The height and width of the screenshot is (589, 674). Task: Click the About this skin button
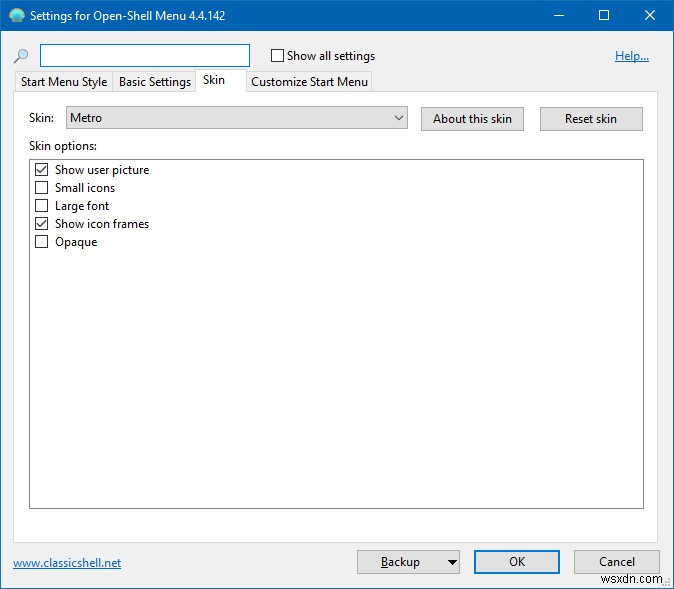coord(472,119)
